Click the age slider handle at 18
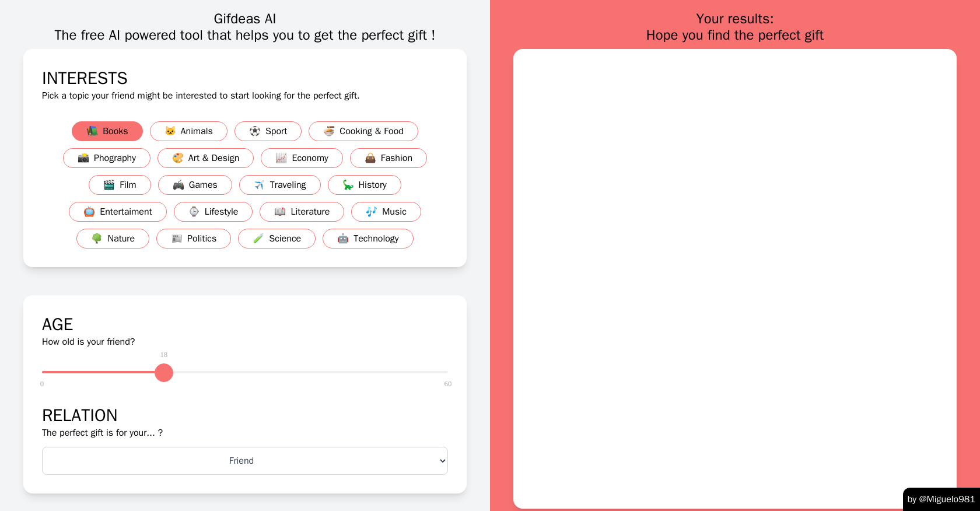Image resolution: width=980 pixels, height=511 pixels. 164,372
